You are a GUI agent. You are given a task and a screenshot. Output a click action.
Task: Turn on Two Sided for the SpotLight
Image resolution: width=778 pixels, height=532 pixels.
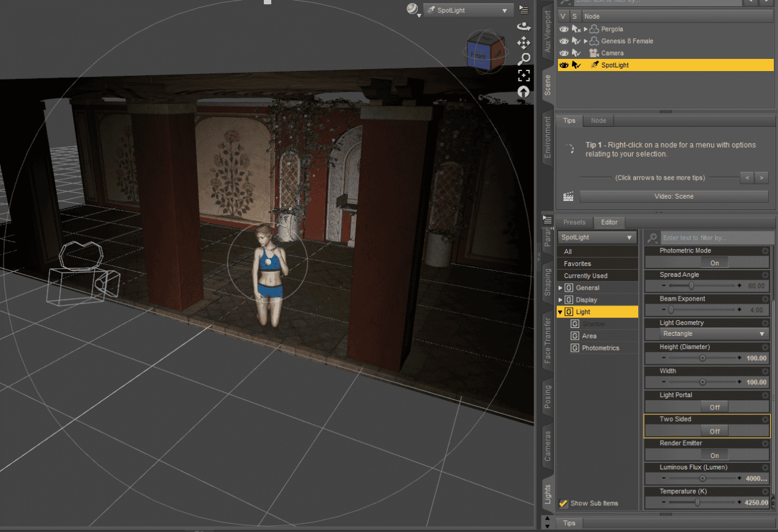tap(714, 431)
